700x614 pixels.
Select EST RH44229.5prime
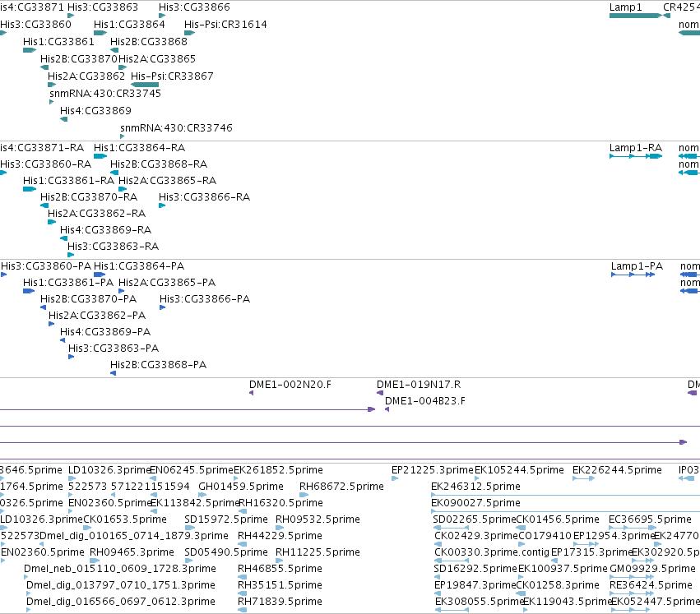click(x=280, y=537)
